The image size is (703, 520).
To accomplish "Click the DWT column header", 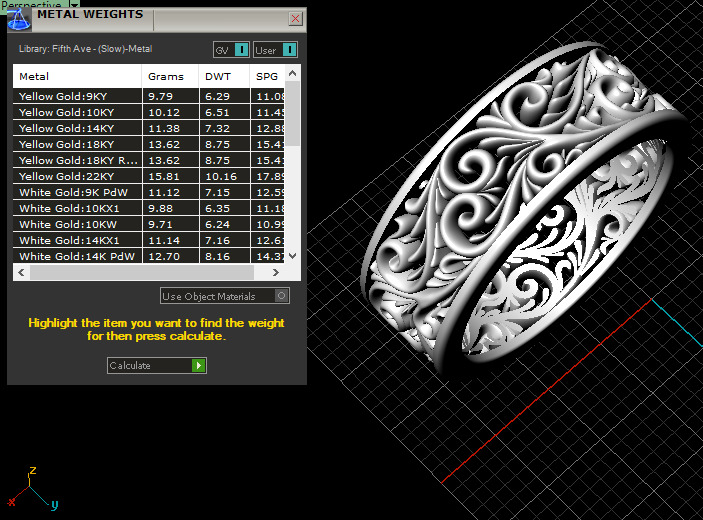I will click(x=224, y=76).
